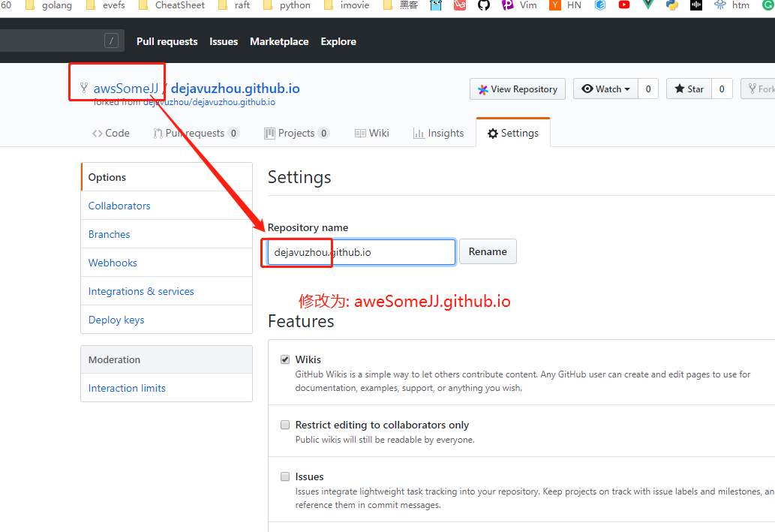Open the red Laravel bookmark icon
The image size is (775, 532).
coord(460,5)
